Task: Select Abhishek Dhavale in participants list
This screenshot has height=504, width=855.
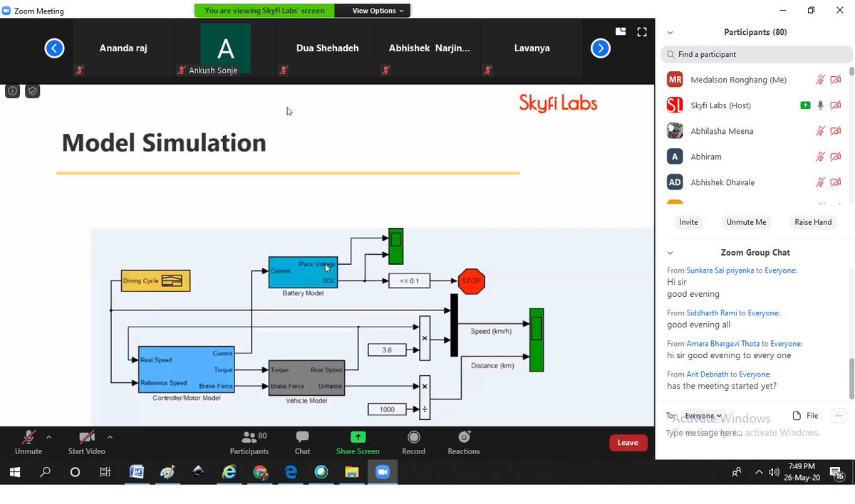Action: [755, 182]
